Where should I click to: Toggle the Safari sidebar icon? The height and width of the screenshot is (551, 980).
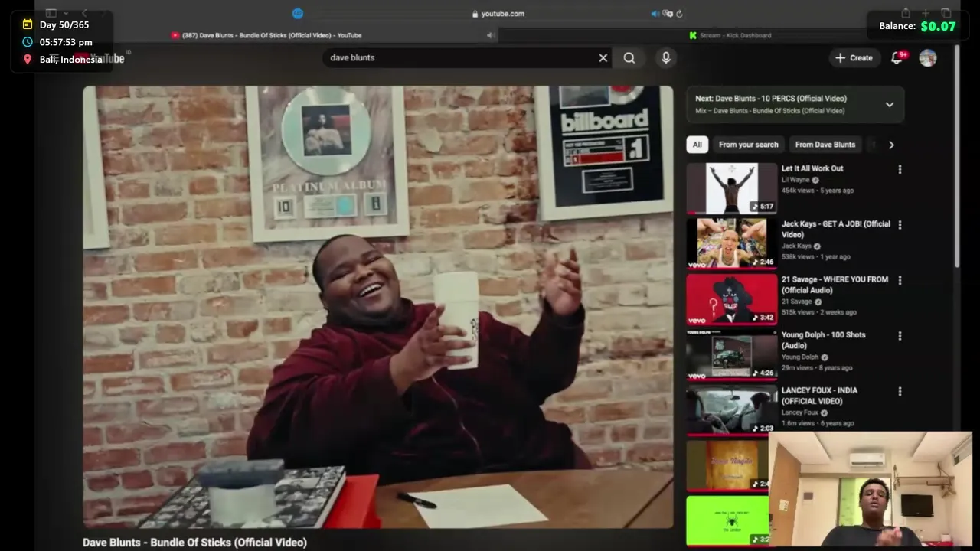[x=51, y=13]
